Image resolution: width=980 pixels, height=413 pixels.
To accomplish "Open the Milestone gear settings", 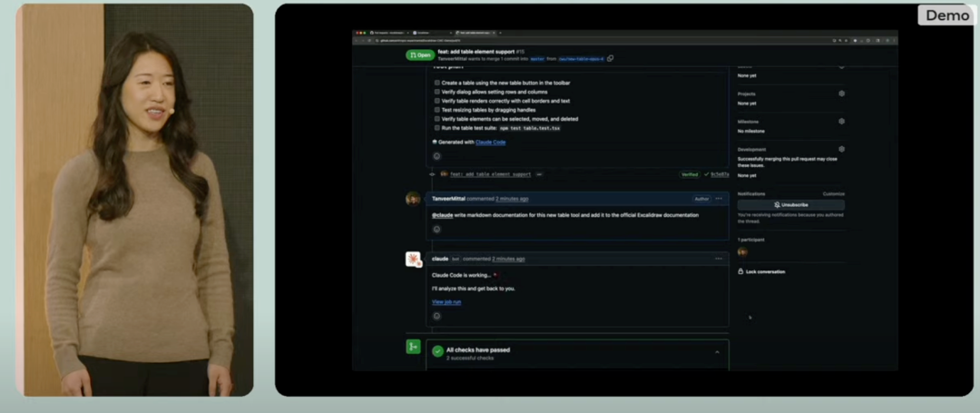I will point(841,122).
